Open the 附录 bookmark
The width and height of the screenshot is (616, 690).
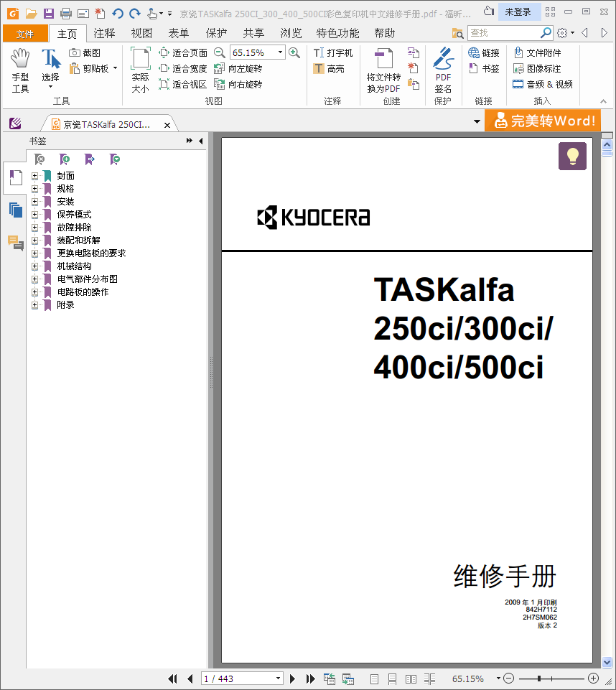[65, 305]
